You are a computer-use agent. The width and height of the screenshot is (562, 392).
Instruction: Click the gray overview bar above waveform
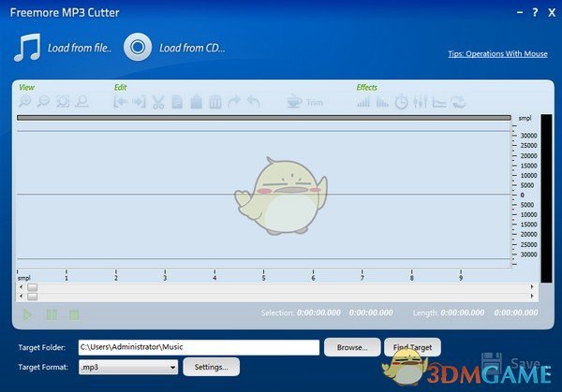pyautogui.click(x=264, y=118)
